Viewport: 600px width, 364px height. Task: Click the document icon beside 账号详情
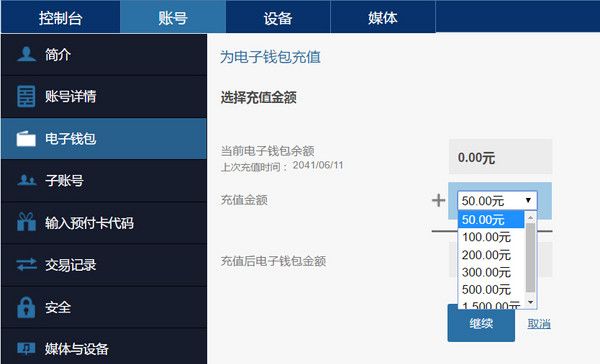[26, 96]
